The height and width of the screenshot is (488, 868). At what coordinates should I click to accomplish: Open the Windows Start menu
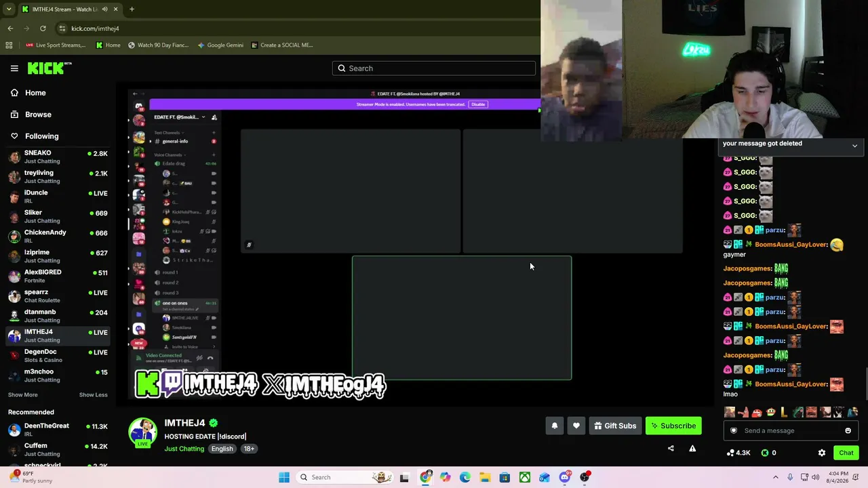pos(284,477)
